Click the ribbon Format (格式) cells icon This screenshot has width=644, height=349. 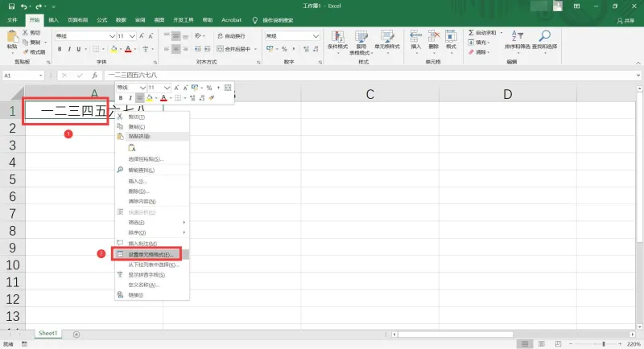click(x=451, y=37)
